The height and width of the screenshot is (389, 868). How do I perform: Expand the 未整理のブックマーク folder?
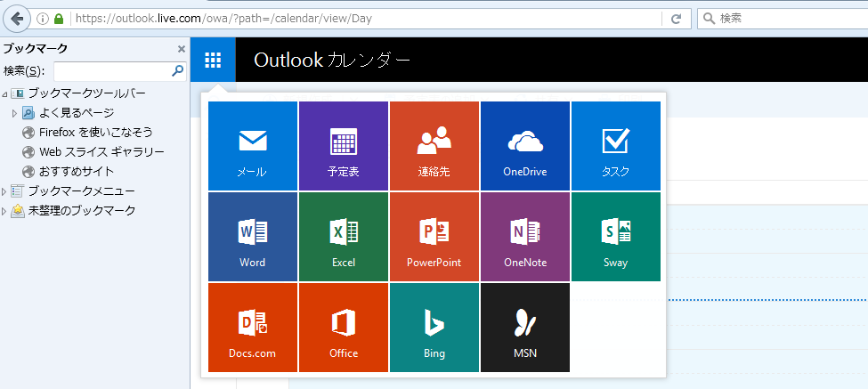[x=4, y=211]
